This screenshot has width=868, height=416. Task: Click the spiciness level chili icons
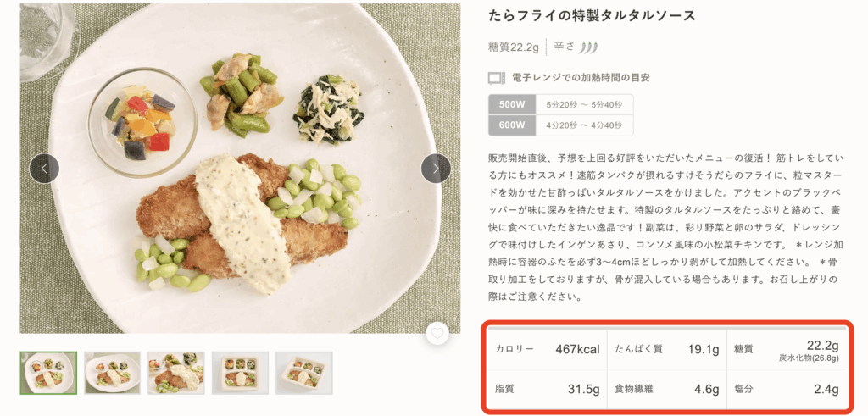pyautogui.click(x=587, y=46)
